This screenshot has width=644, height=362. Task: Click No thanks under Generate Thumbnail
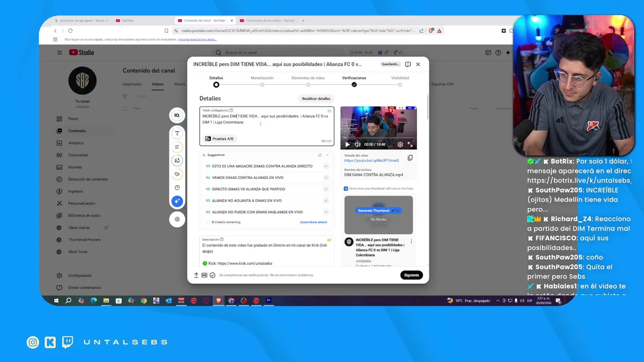[x=378, y=219]
